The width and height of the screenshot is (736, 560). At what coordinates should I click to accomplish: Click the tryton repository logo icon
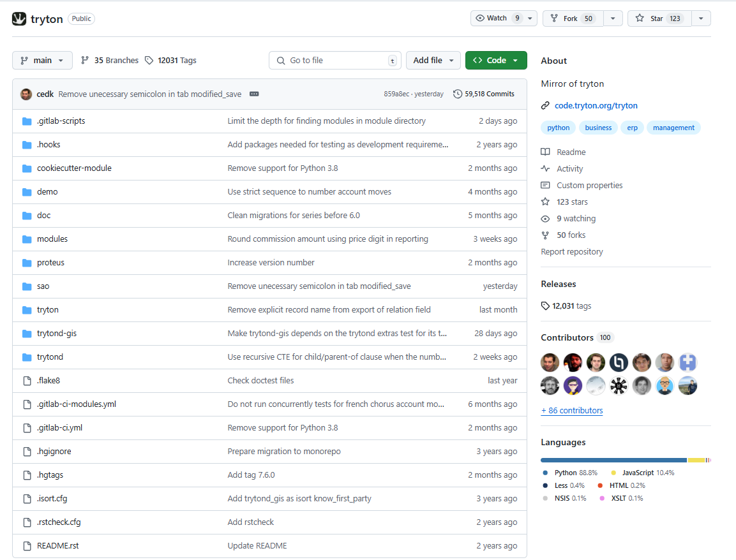[x=19, y=18]
